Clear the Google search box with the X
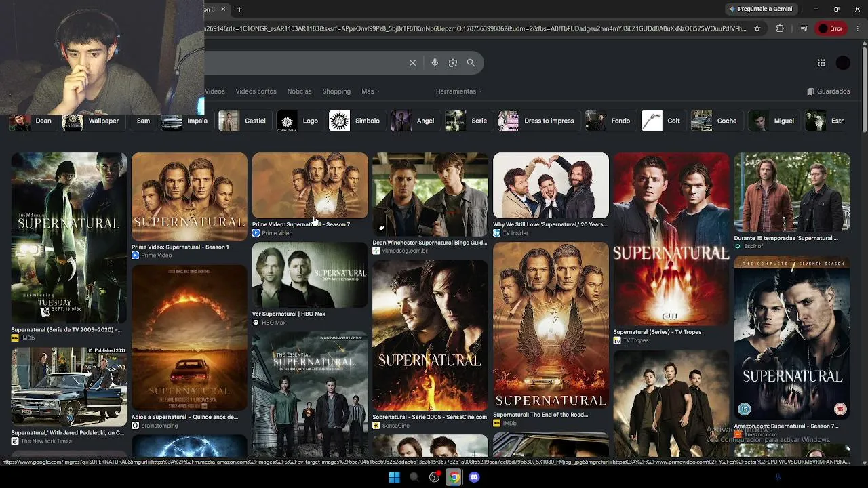Image resolution: width=868 pixels, height=488 pixels. [x=412, y=63]
